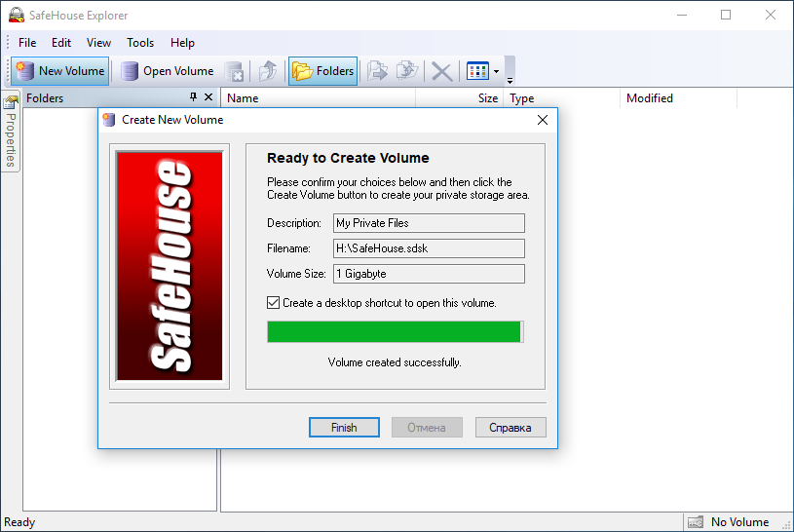Pin the Folders panel
This screenshot has width=794, height=532.
[x=193, y=96]
